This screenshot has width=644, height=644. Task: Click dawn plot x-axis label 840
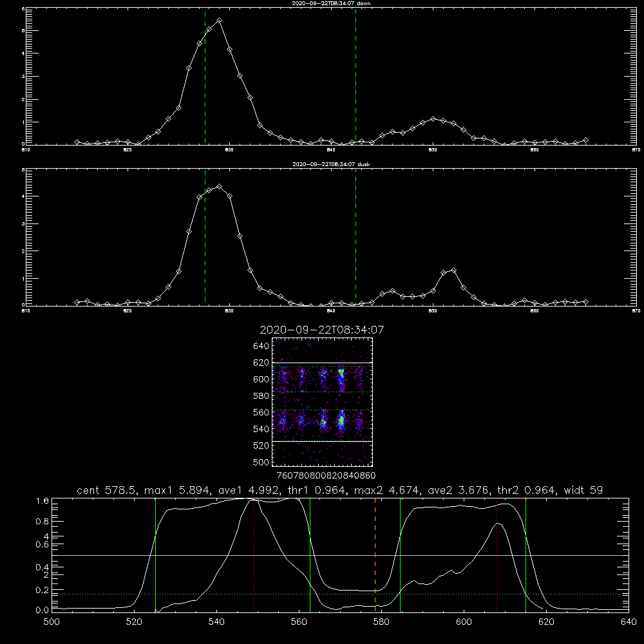pyautogui.click(x=331, y=150)
